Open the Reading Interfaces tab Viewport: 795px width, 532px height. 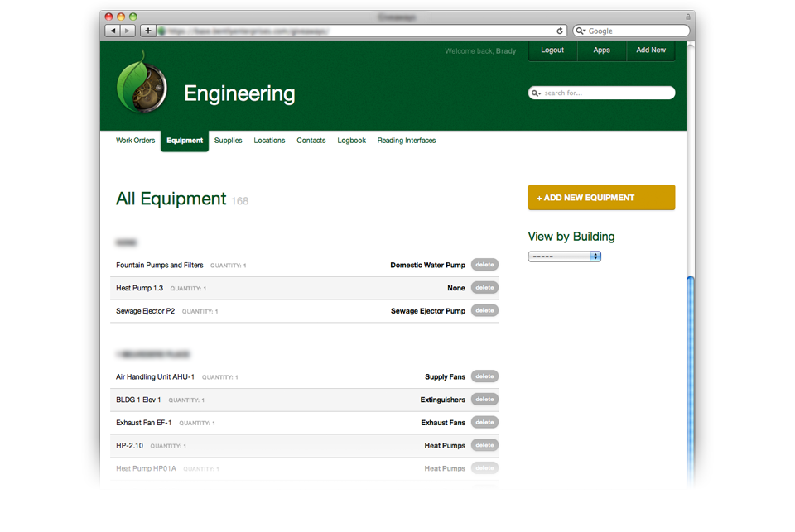[x=407, y=141]
